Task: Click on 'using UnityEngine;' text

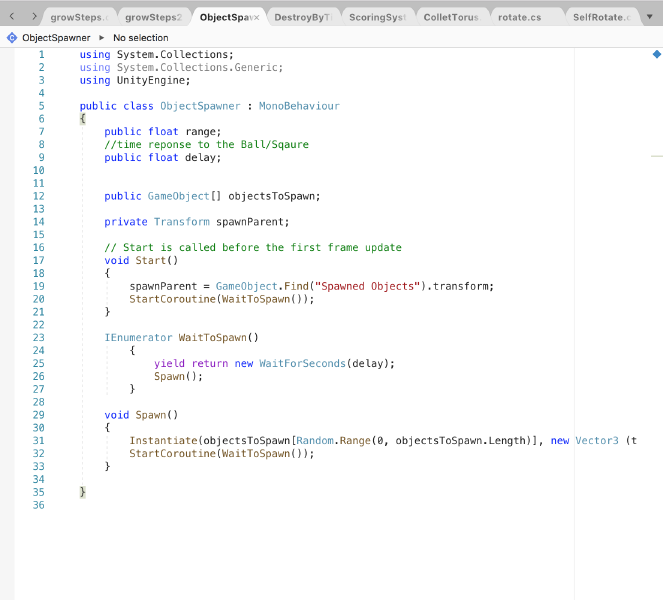Action: tap(135, 80)
